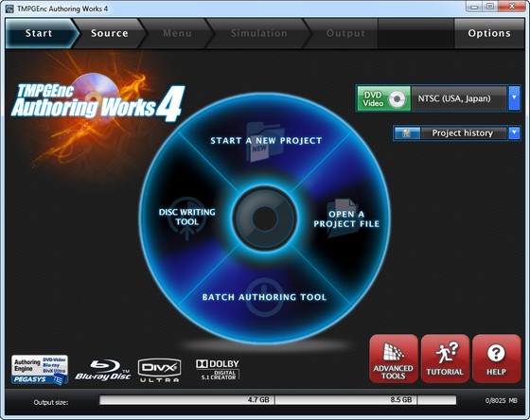Click the output size capacity bar

tap(277, 400)
